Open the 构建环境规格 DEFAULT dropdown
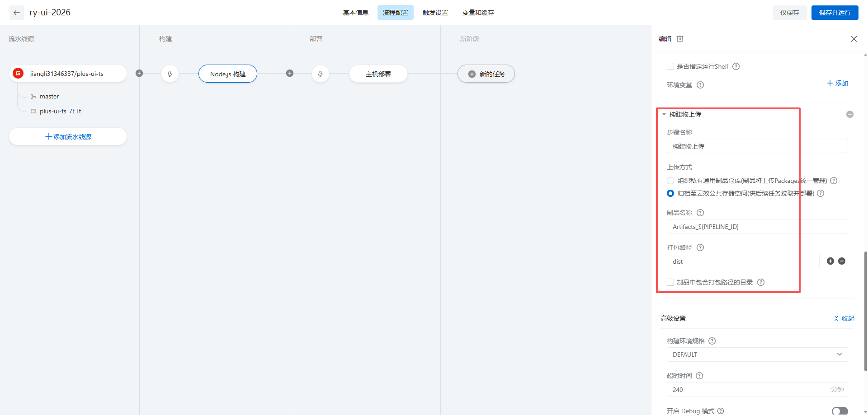The image size is (868, 415). tap(757, 354)
